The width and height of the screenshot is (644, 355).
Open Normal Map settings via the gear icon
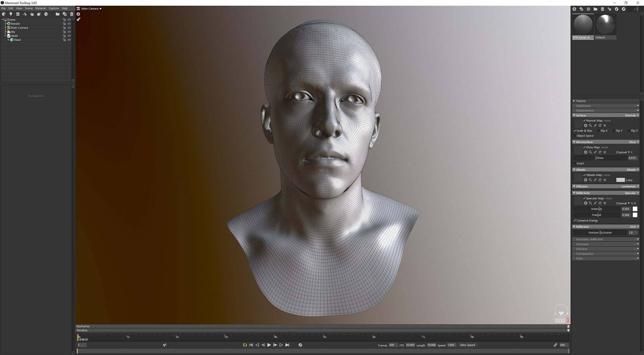(x=586, y=125)
